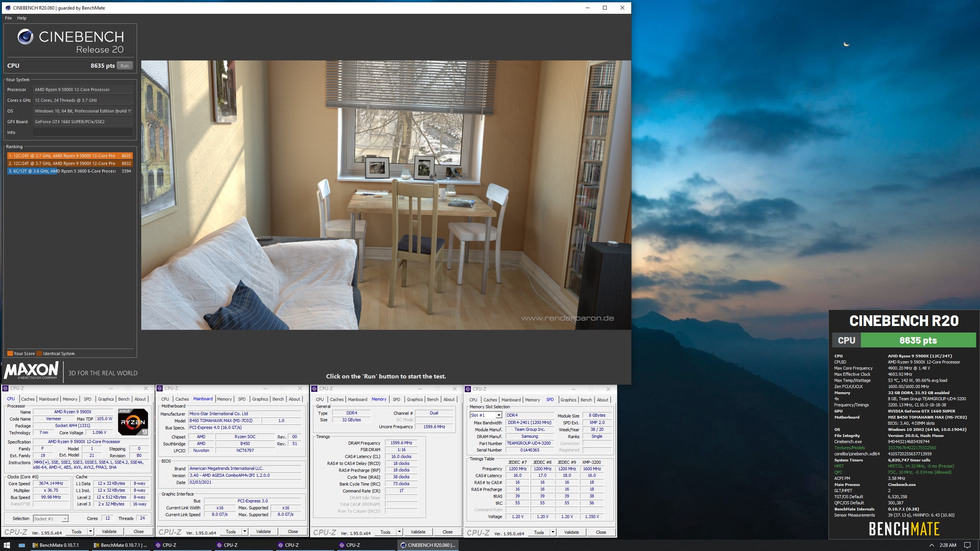The image size is (980, 551).
Task: Expand Tools dropdown arrow in Memory CPU-Z window
Action: (399, 532)
